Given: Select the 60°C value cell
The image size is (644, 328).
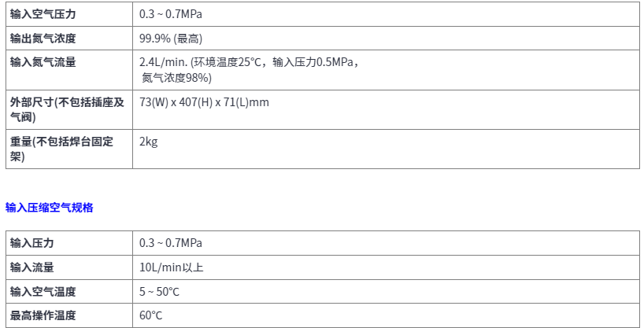Looking at the screenshot, I should click(150, 315).
